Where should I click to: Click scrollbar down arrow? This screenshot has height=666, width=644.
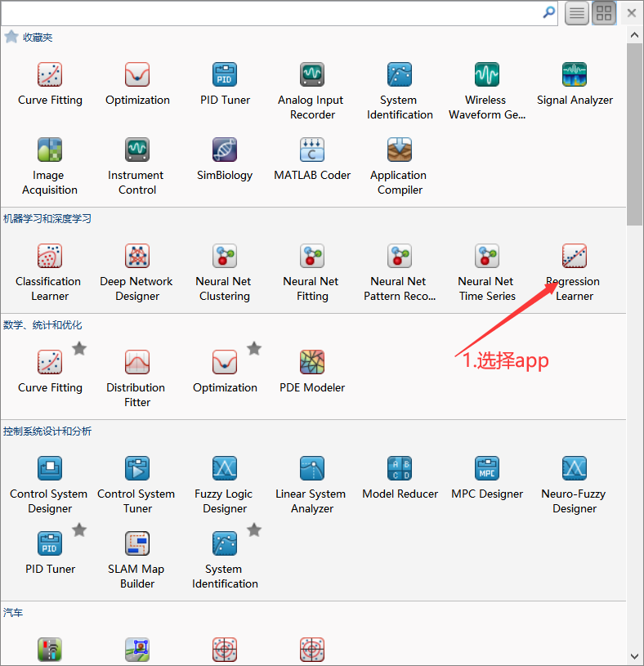(635, 656)
